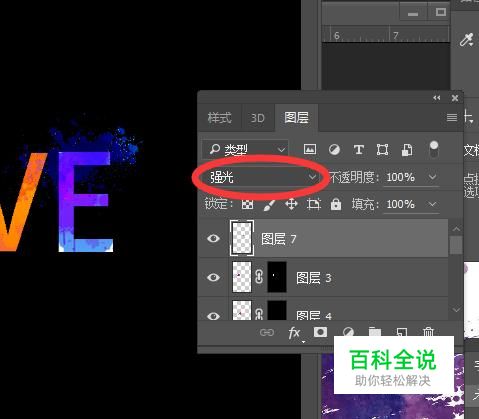Filter for pixel layers
The height and width of the screenshot is (419, 479).
pos(310,149)
